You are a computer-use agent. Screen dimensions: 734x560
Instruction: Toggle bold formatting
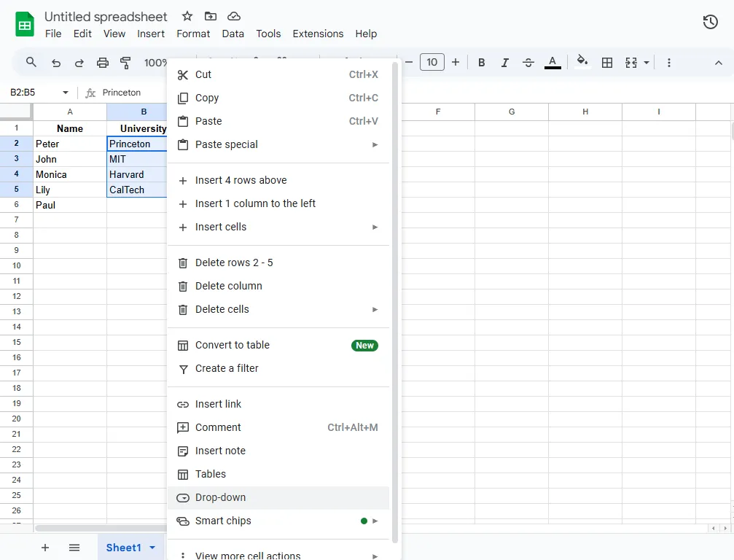[481, 63]
